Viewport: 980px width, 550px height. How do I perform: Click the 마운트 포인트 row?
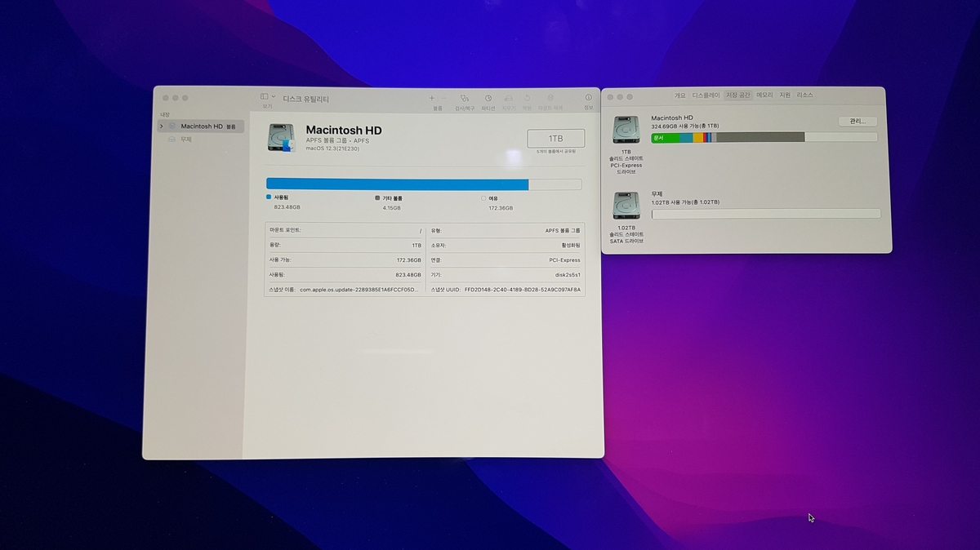tap(345, 230)
